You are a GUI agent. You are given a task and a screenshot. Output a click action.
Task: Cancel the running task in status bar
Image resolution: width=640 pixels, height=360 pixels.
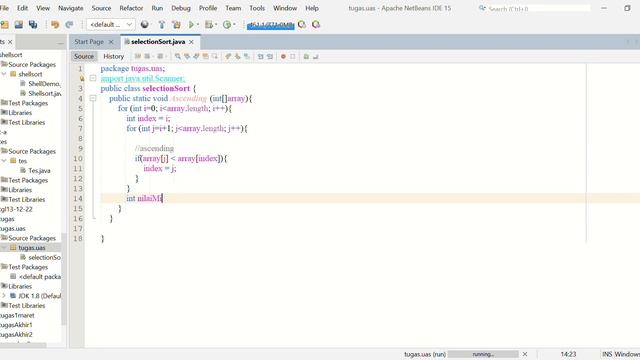tap(525, 354)
